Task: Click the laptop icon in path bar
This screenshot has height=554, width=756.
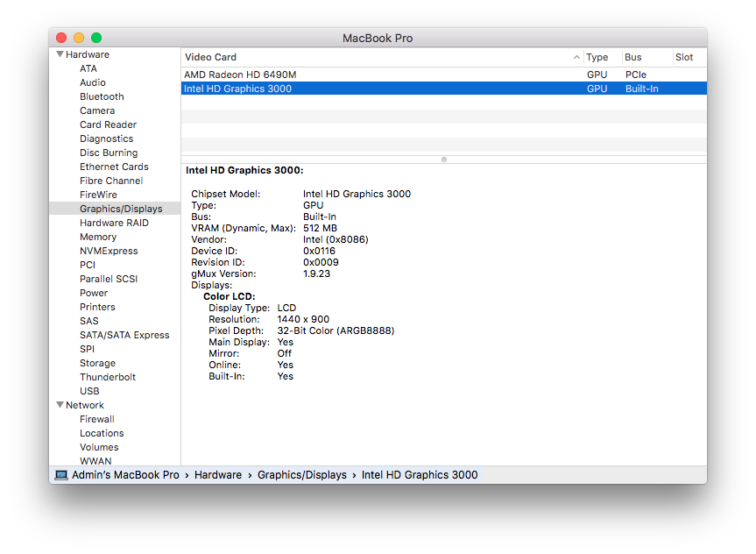Action: pyautogui.click(x=61, y=475)
